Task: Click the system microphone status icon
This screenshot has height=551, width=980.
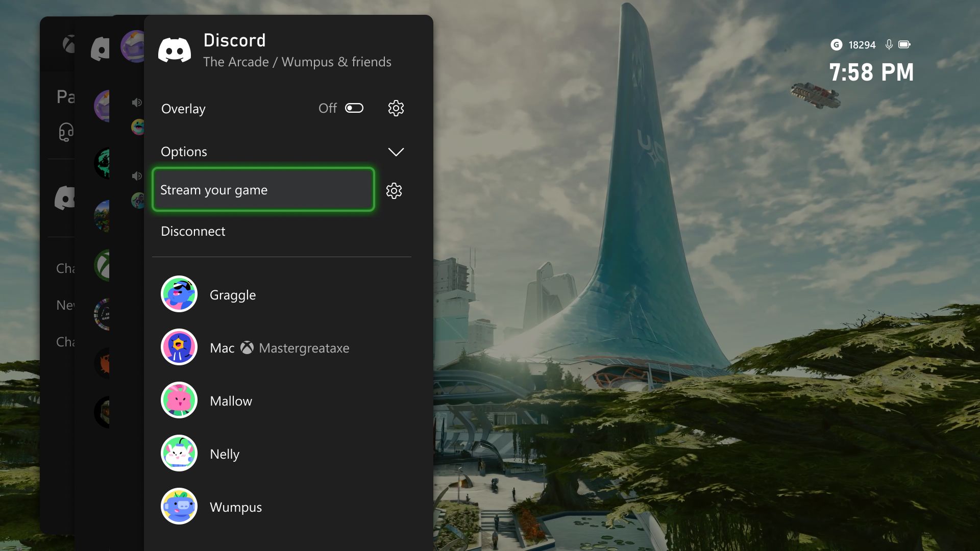Action: tap(890, 44)
